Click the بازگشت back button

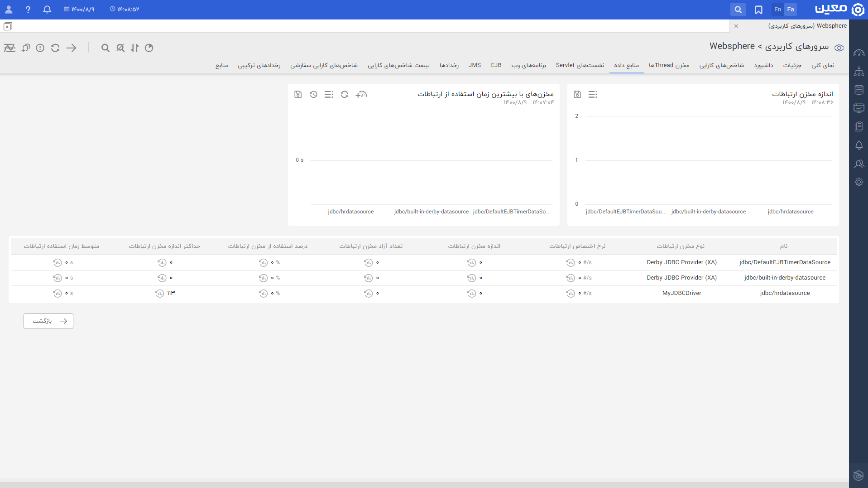coord(48,321)
